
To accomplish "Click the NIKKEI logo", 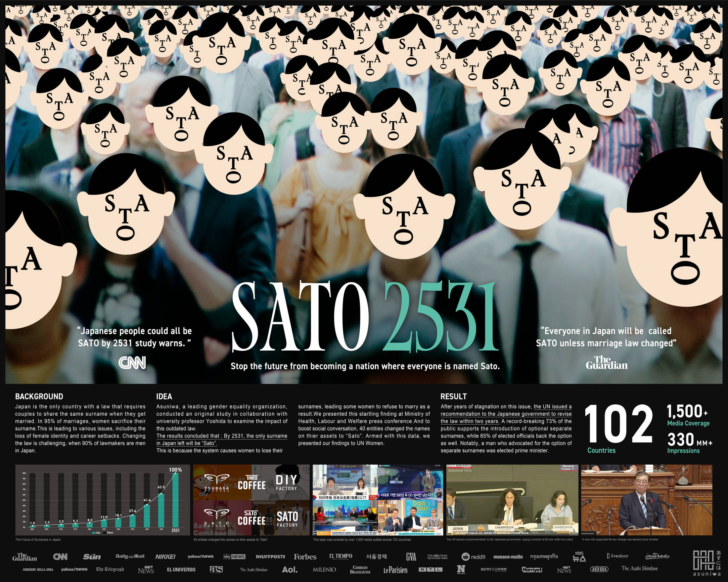I will point(165,557).
